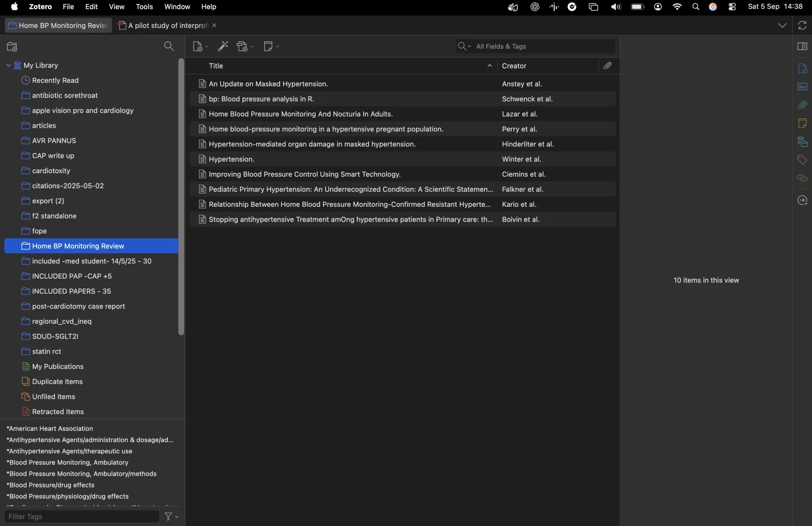Open the Notes section icon

(803, 123)
